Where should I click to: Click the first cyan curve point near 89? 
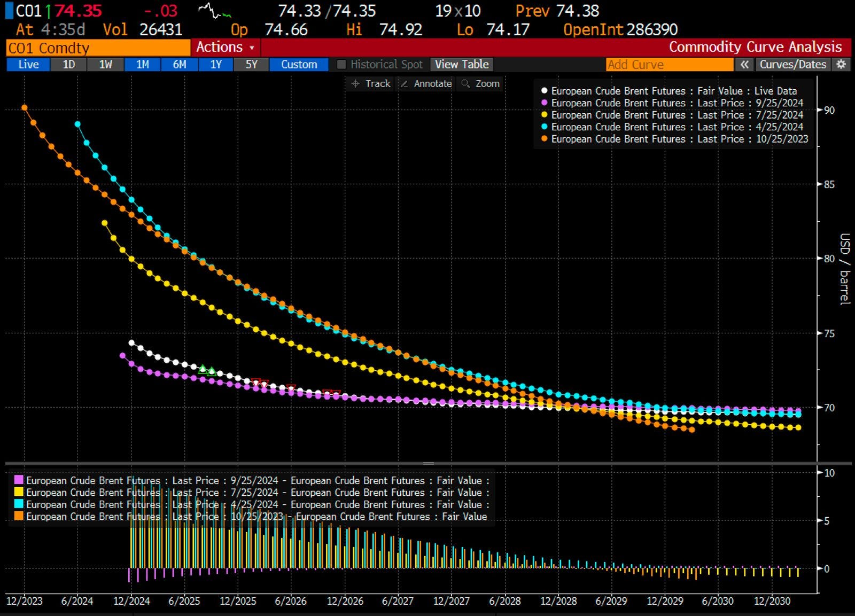[x=77, y=124]
